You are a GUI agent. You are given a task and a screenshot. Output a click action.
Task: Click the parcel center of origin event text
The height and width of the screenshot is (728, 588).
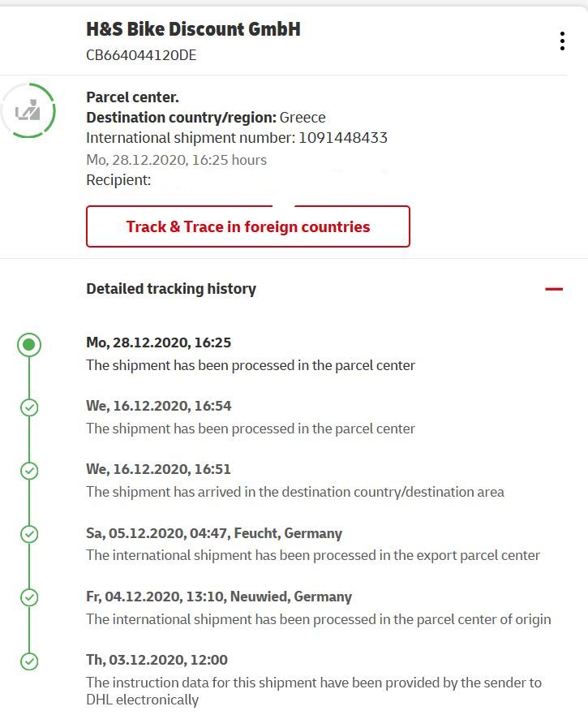pyautogui.click(x=318, y=618)
